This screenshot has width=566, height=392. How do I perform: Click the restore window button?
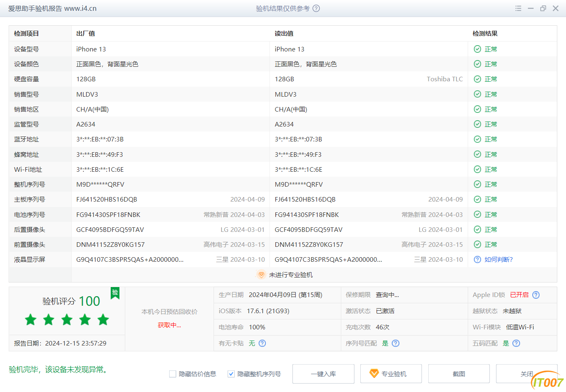(x=543, y=8)
